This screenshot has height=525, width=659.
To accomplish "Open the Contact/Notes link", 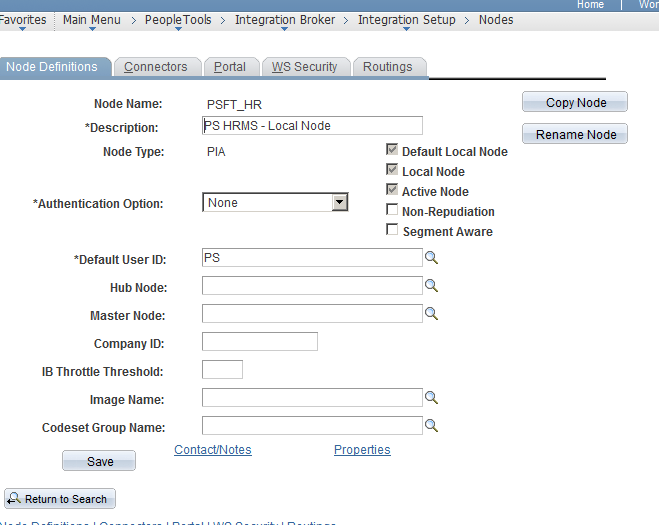I will pyautogui.click(x=213, y=450).
